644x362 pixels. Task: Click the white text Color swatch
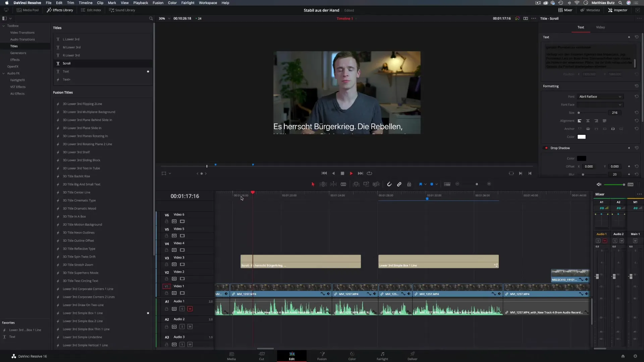[581, 137]
